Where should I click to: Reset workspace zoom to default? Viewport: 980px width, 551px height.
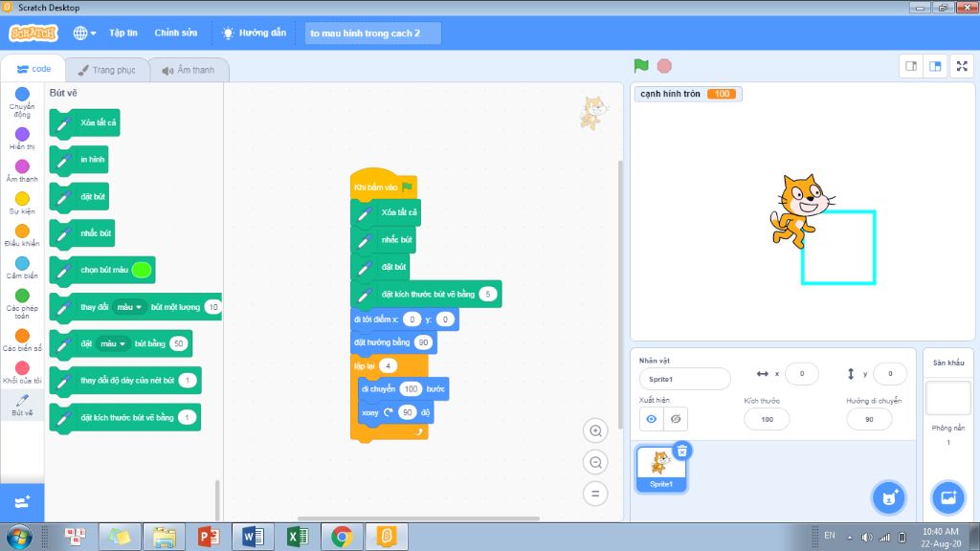pos(595,495)
